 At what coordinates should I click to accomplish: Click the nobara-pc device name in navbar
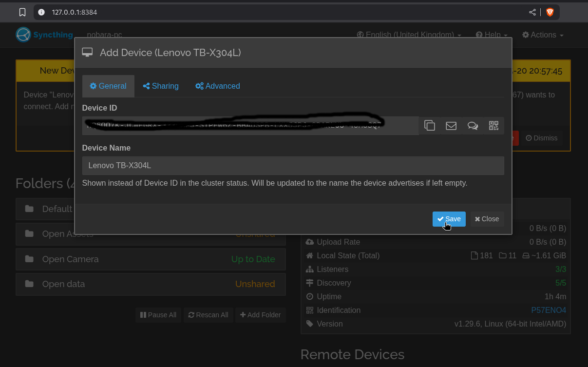point(104,35)
